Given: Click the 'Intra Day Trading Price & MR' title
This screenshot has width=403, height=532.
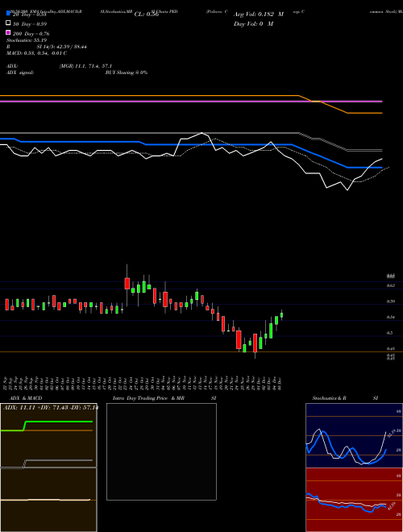Looking at the screenshot, I should point(148,398).
